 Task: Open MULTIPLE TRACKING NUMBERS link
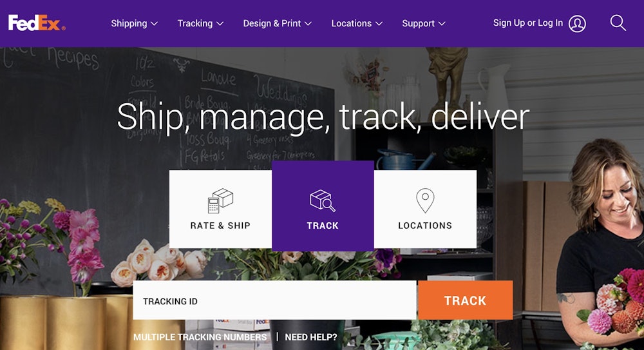(200, 337)
